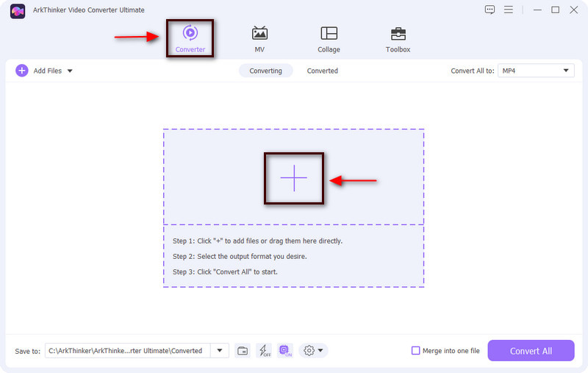
Task: Click the Save to path field
Action: click(127, 351)
